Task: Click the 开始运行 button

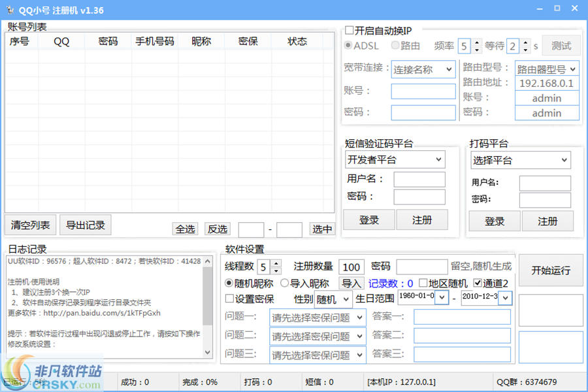Action: coord(551,270)
